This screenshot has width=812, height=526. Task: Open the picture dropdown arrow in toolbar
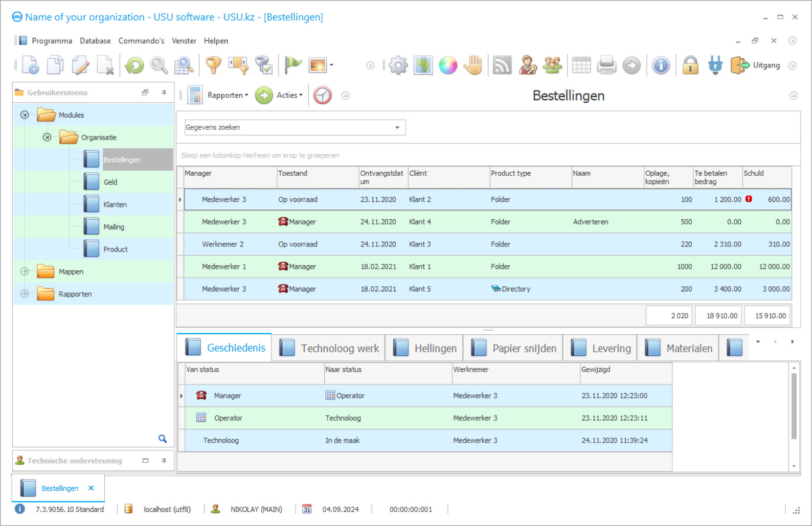point(331,65)
